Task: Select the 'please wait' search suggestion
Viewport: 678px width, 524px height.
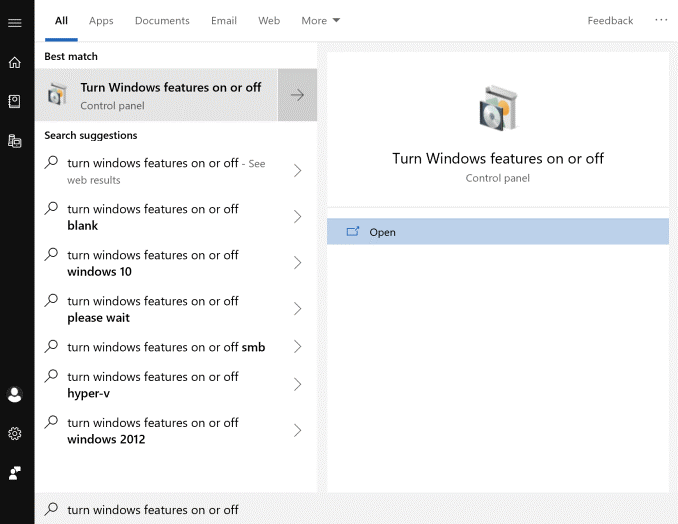Action: pyautogui.click(x=176, y=309)
